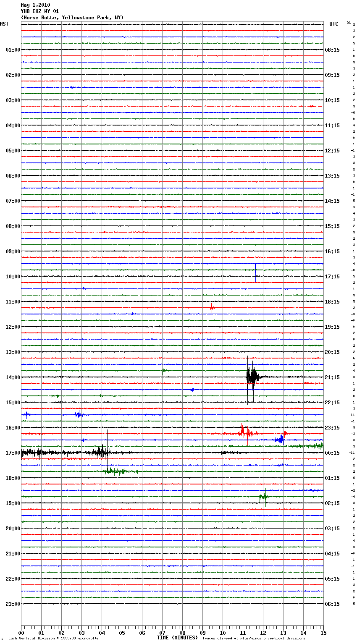
Task: Click the "Each Vertical Division" microvolts note
Action: pos(53,638)
